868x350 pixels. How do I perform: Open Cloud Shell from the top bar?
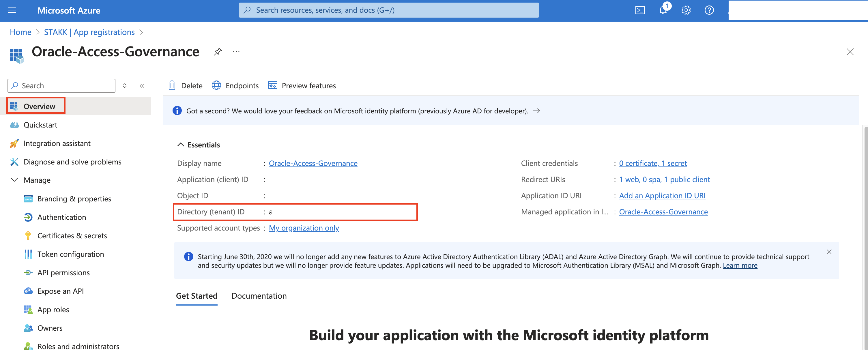click(640, 10)
